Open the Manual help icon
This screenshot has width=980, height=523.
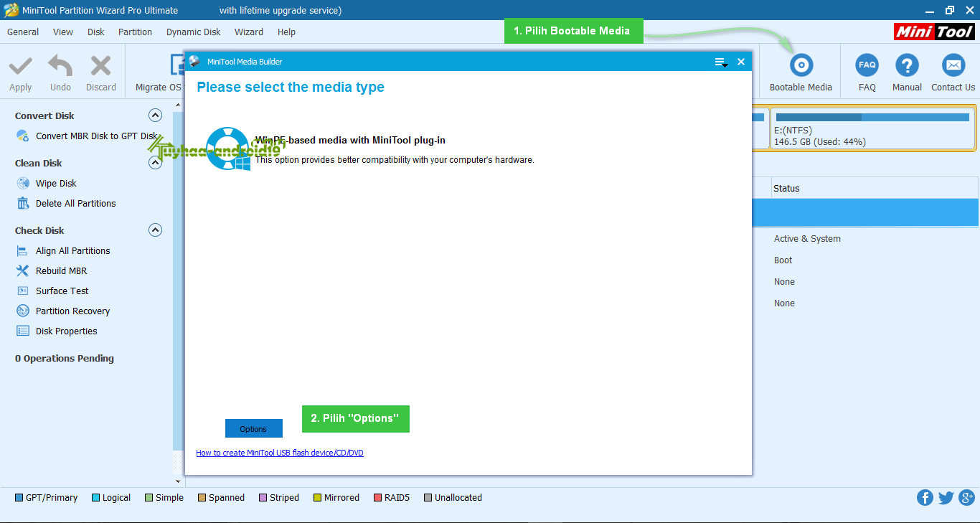907,65
